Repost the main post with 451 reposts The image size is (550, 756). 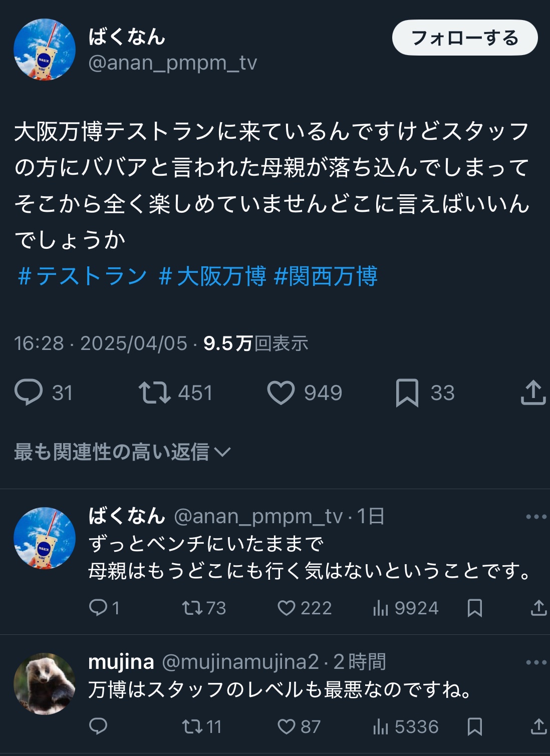pos(154,393)
